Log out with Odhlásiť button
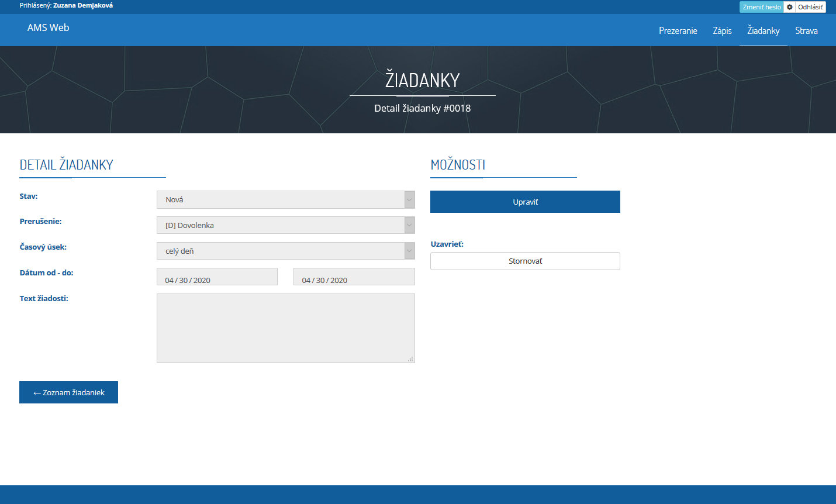The width and height of the screenshot is (836, 504). click(810, 7)
